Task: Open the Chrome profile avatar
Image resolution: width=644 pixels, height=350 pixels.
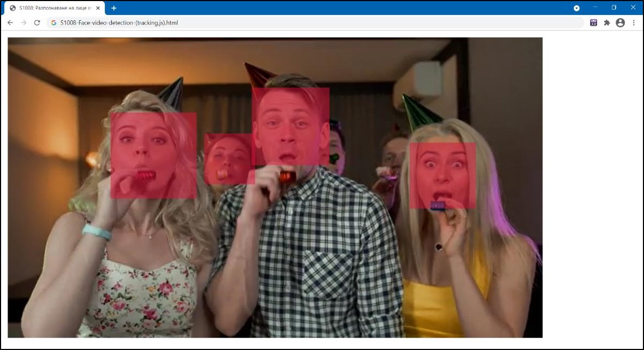Action: [x=620, y=22]
